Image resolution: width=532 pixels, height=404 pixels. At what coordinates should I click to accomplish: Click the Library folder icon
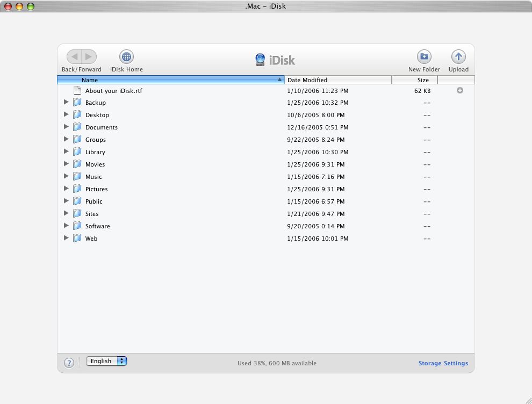pos(77,151)
